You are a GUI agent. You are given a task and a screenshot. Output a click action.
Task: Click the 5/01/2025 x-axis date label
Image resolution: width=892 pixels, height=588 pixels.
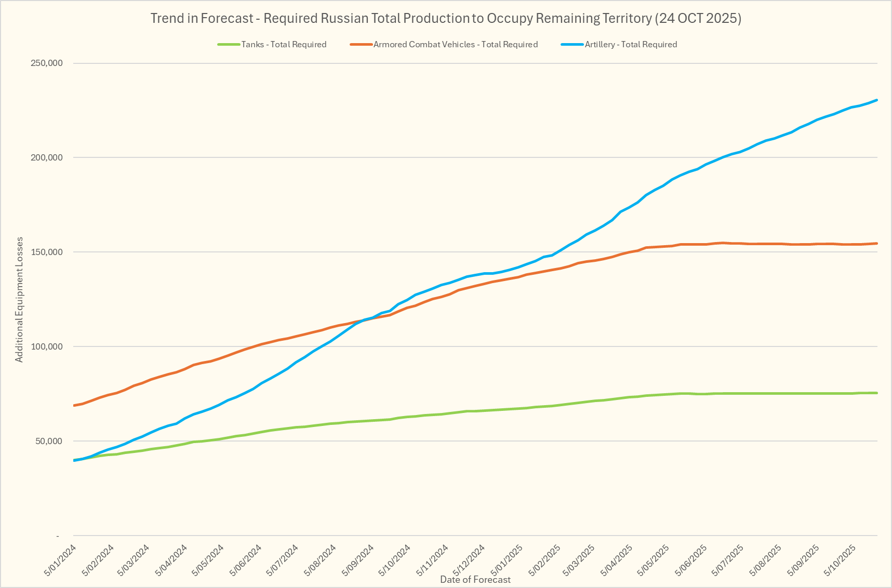[507, 560]
